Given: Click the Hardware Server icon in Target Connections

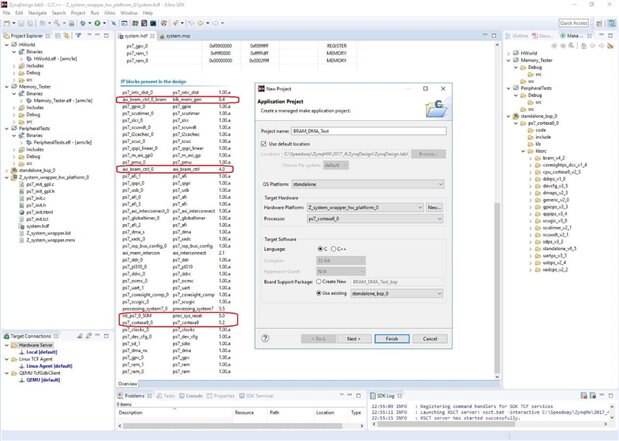Looking at the screenshot, I should click(12, 346).
